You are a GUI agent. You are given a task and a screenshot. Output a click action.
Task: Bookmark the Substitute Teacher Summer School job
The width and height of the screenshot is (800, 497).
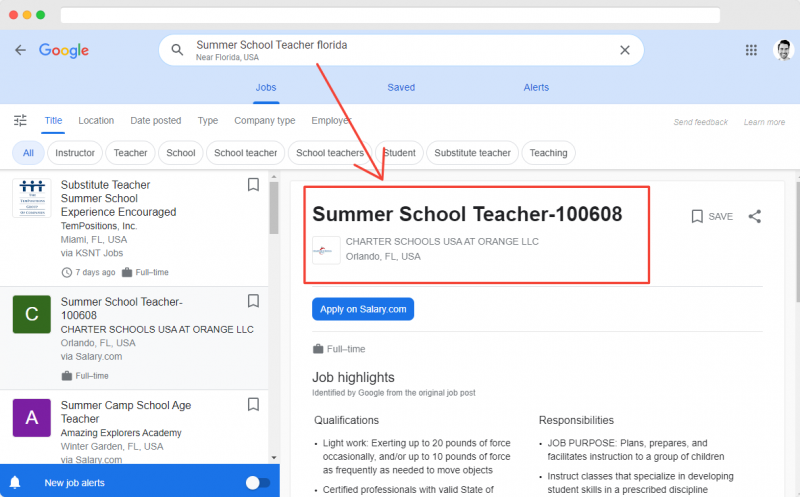pyautogui.click(x=253, y=184)
